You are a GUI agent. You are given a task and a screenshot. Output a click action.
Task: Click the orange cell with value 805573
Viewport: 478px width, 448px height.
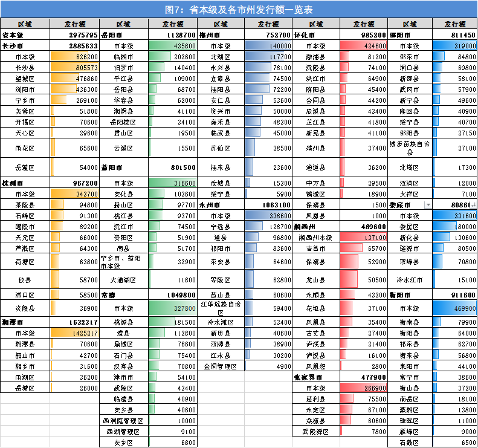[74, 67]
